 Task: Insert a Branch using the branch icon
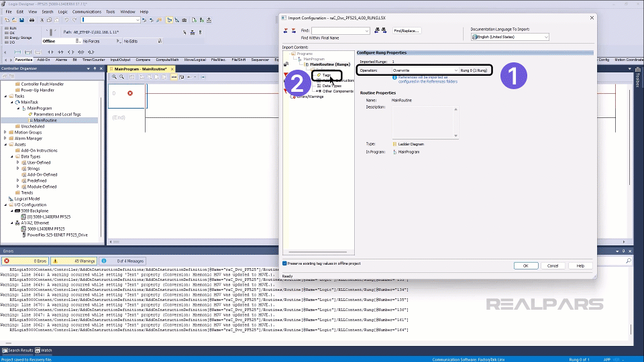point(28,52)
